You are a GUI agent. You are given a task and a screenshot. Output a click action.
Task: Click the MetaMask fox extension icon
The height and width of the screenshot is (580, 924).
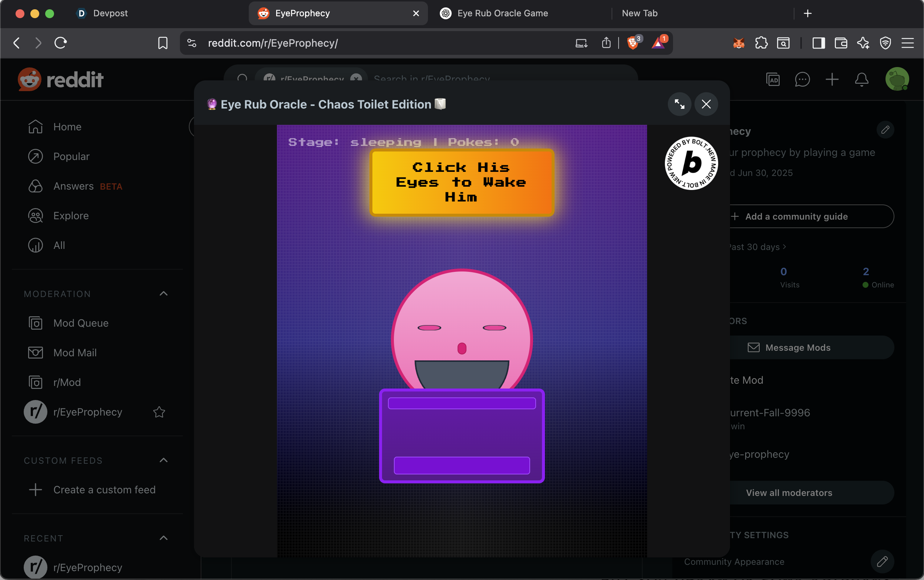pos(739,43)
